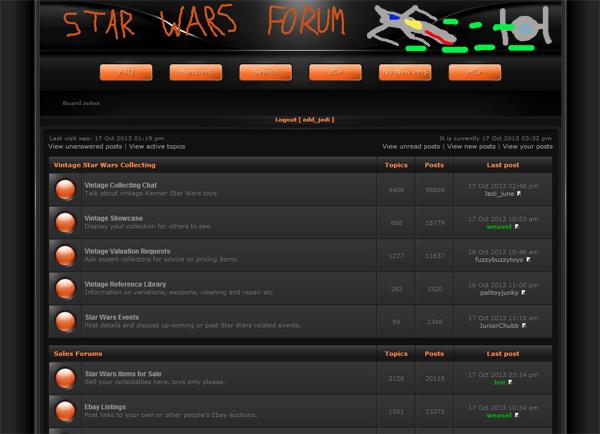This screenshot has width=600, height=434.
Task: Open the No new PMs button
Action: pyautogui.click(x=405, y=72)
